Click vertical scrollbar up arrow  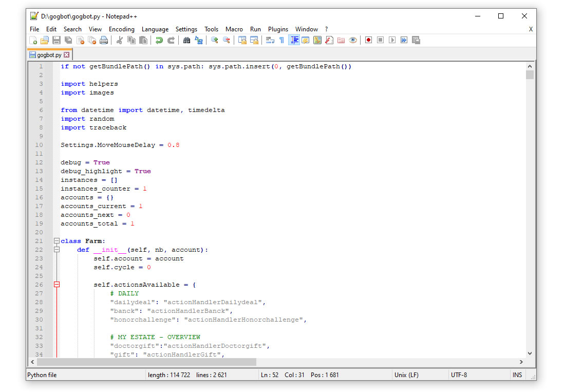[x=530, y=67]
